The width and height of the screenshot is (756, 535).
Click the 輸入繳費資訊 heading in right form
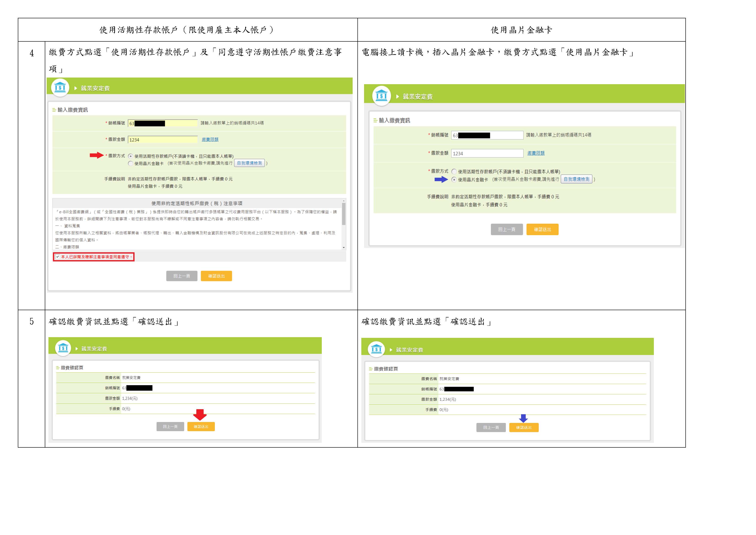coord(394,120)
